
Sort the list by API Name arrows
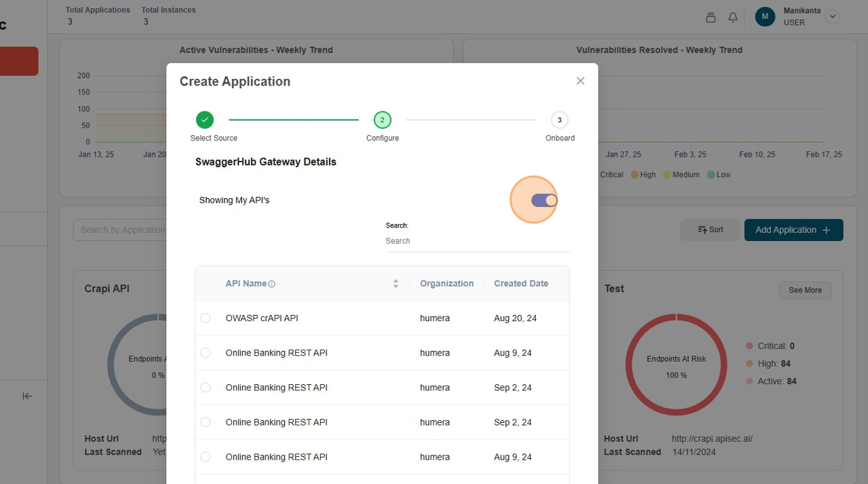pos(395,284)
